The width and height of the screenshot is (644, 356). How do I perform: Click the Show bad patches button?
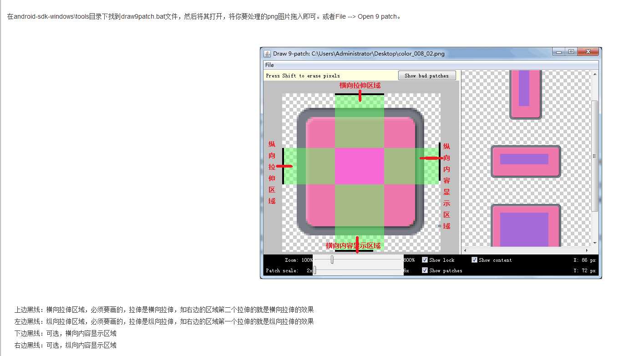point(427,76)
